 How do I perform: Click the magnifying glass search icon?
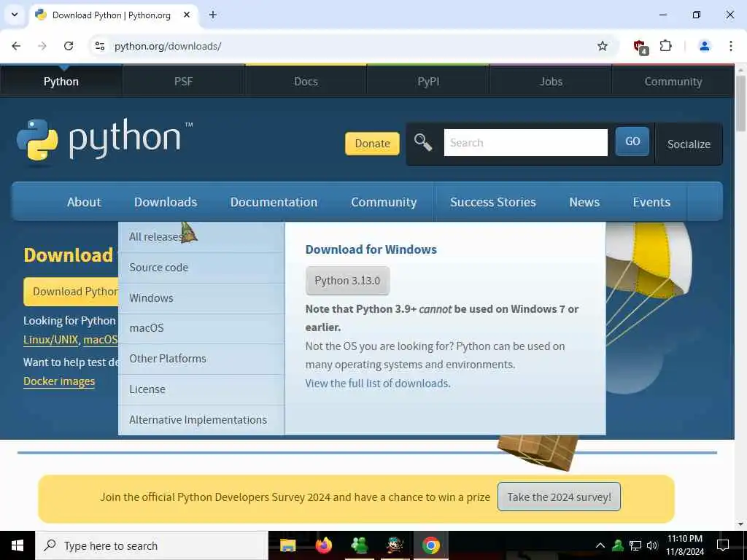[x=422, y=142]
